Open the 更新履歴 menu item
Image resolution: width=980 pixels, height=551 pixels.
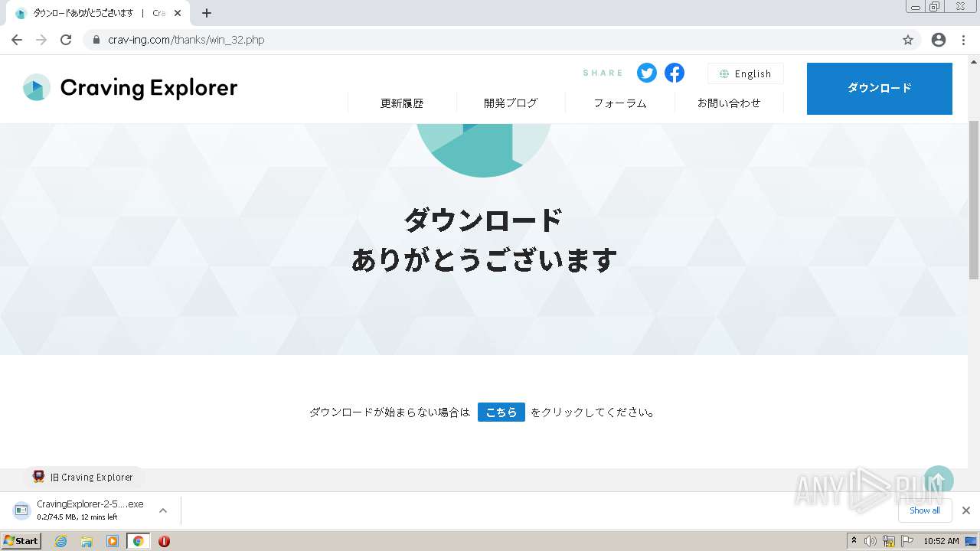pos(402,103)
